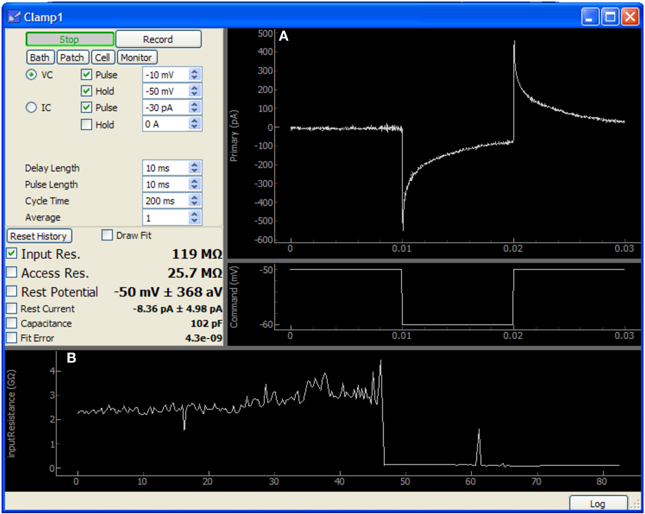Increase Delay Length with up arrow
This screenshot has width=645, height=514.
(x=195, y=164)
